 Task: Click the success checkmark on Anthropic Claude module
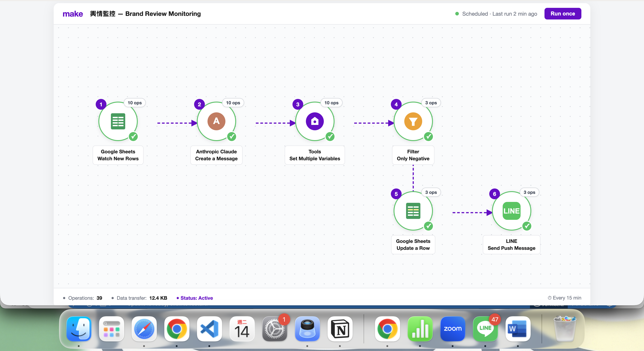(232, 137)
